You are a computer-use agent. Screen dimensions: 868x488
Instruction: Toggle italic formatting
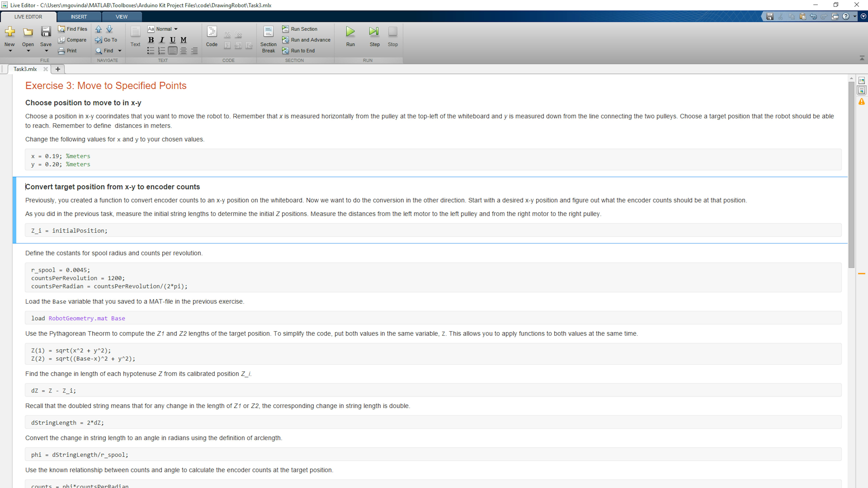(162, 40)
